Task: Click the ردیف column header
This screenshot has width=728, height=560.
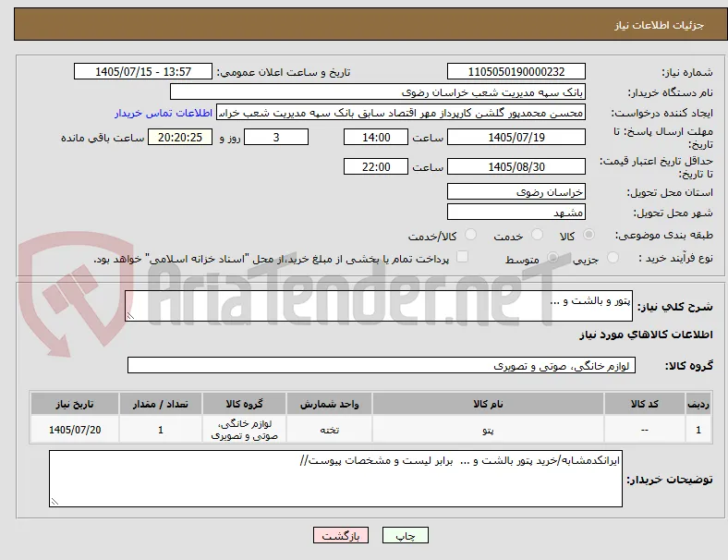Action: click(x=698, y=404)
